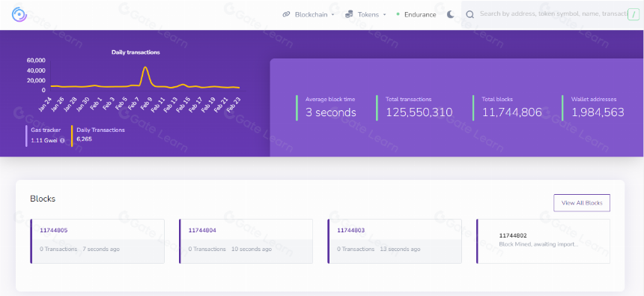Click the Average block time 3 seconds
This screenshot has width=644, height=296.
click(331, 112)
